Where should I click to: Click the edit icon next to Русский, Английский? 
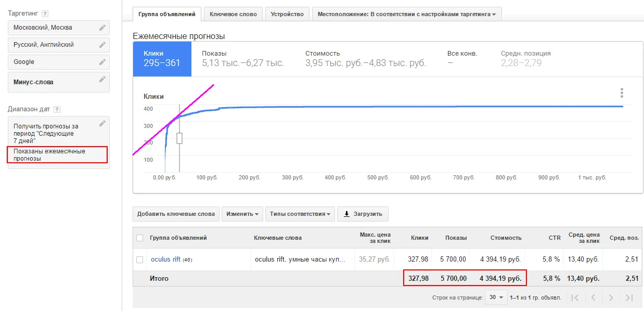(102, 44)
